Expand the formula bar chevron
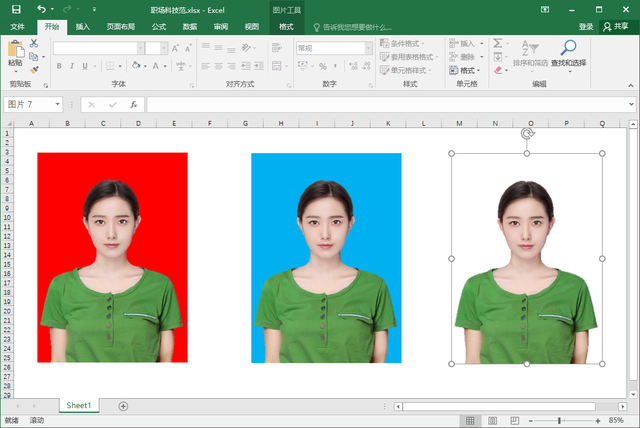 click(632, 104)
